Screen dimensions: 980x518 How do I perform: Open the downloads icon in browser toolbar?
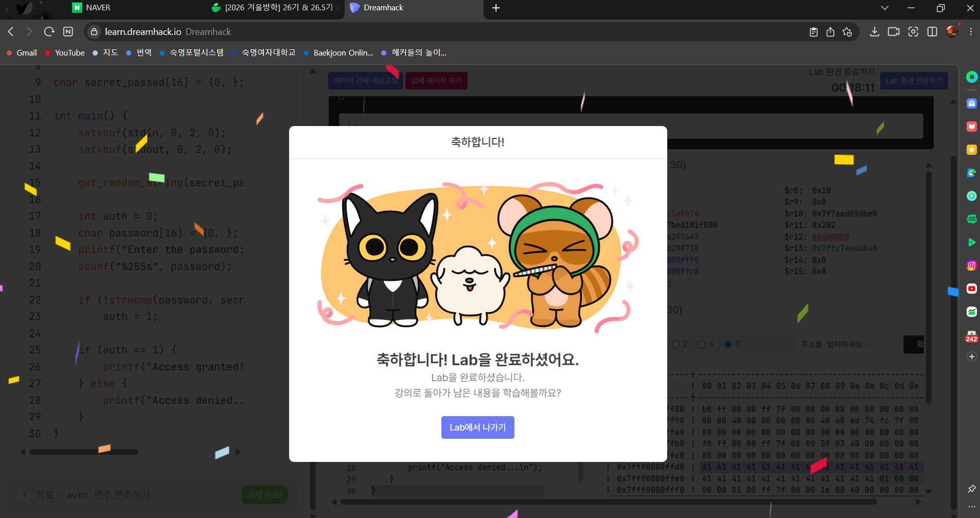pyautogui.click(x=874, y=31)
